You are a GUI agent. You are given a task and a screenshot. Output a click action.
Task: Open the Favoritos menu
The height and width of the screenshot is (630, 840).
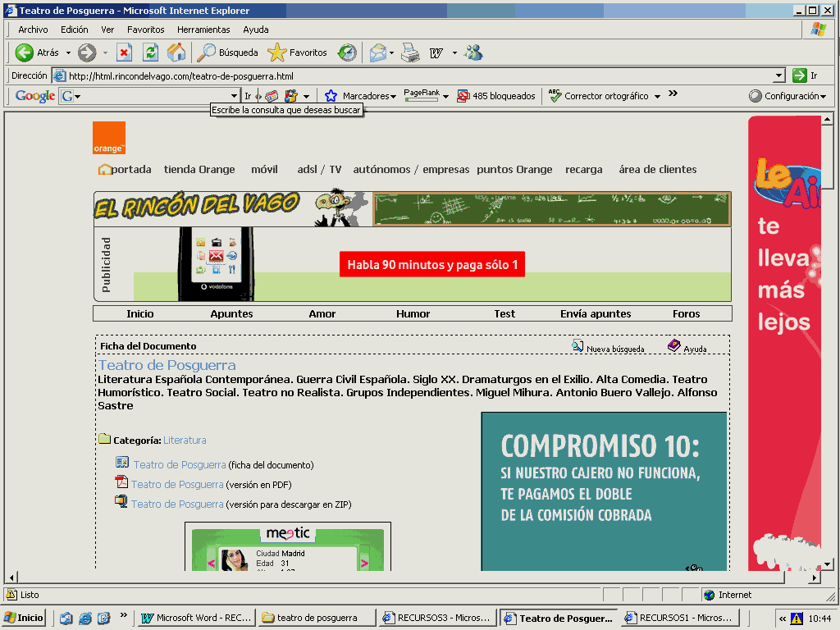(146, 30)
